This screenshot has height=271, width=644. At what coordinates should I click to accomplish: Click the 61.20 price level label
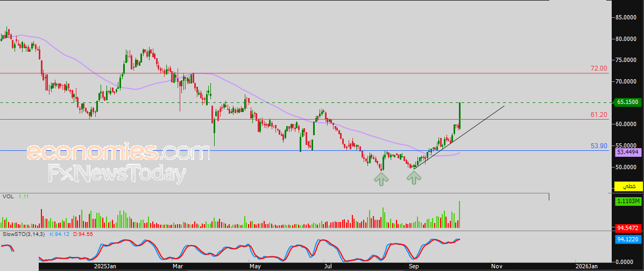point(598,115)
